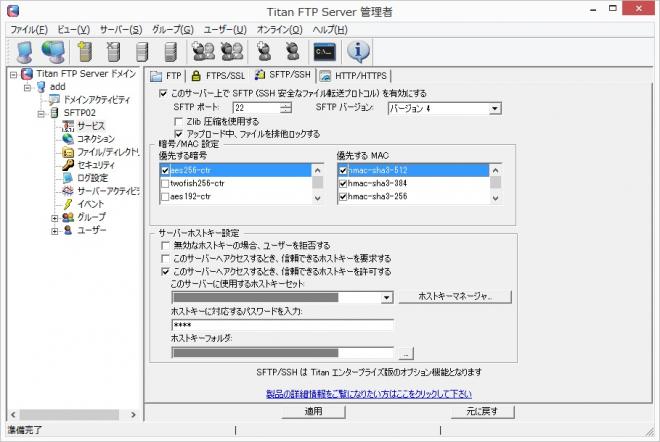Open the Help (H) menu

click(x=330, y=29)
